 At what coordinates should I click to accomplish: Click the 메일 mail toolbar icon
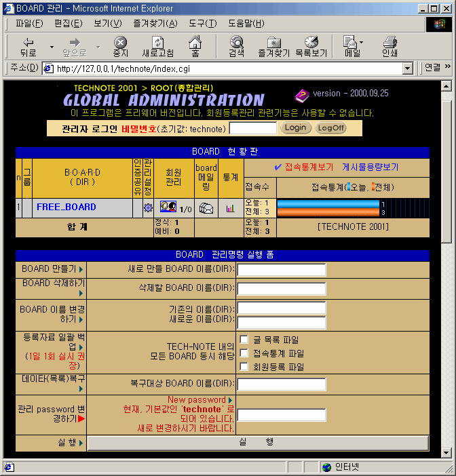pos(349,42)
